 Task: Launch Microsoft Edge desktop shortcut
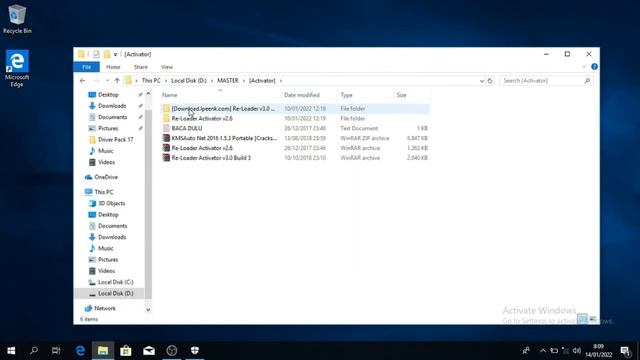pyautogui.click(x=17, y=69)
